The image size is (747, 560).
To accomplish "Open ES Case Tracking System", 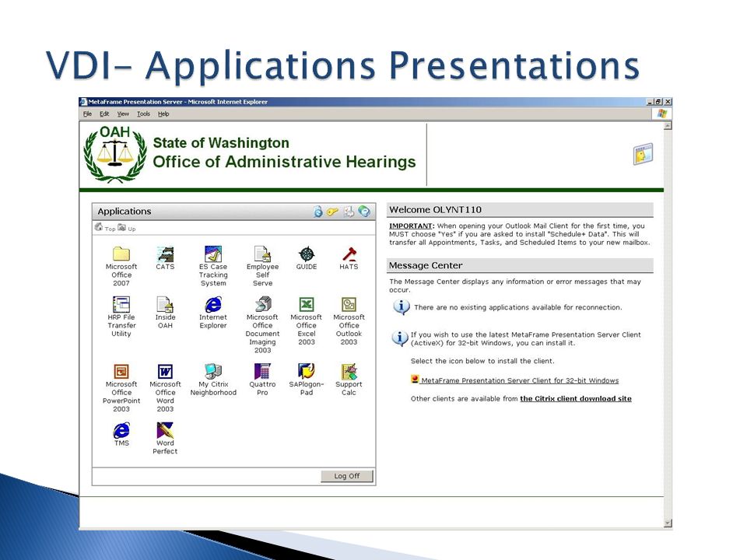I will pos(213,255).
